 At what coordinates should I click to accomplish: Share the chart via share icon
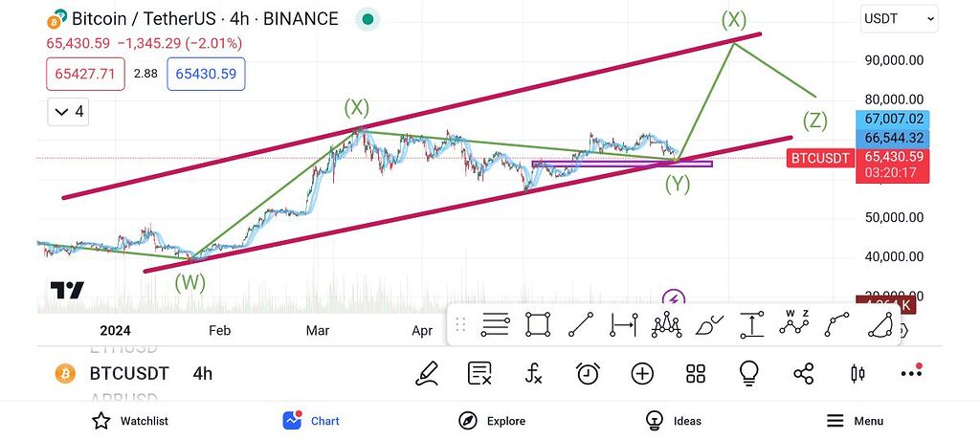(804, 374)
